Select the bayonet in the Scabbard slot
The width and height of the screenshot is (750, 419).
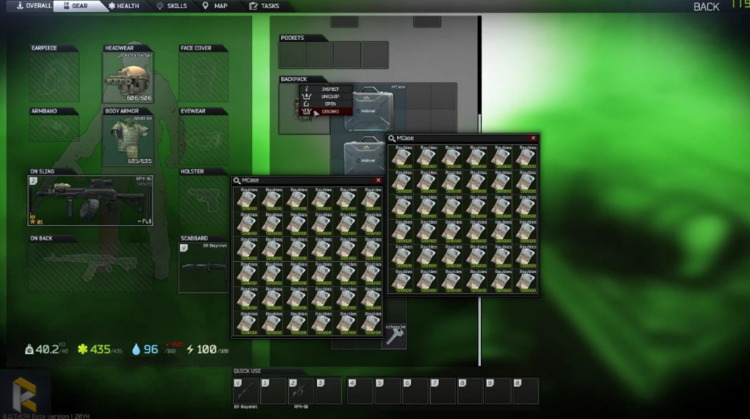click(x=203, y=267)
